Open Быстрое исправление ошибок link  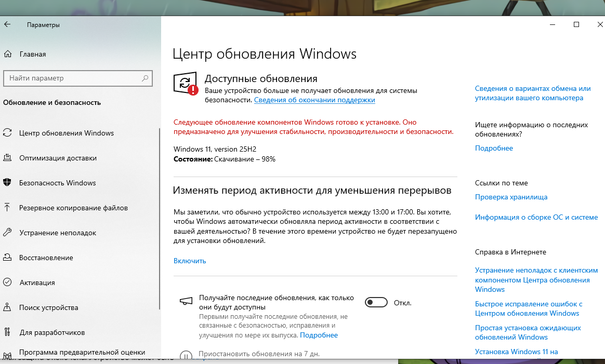tap(528, 309)
